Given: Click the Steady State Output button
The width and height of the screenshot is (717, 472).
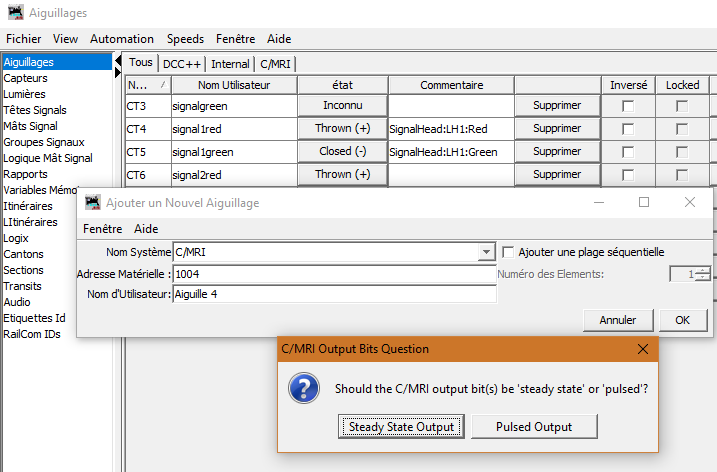Looking at the screenshot, I should tap(401, 427).
